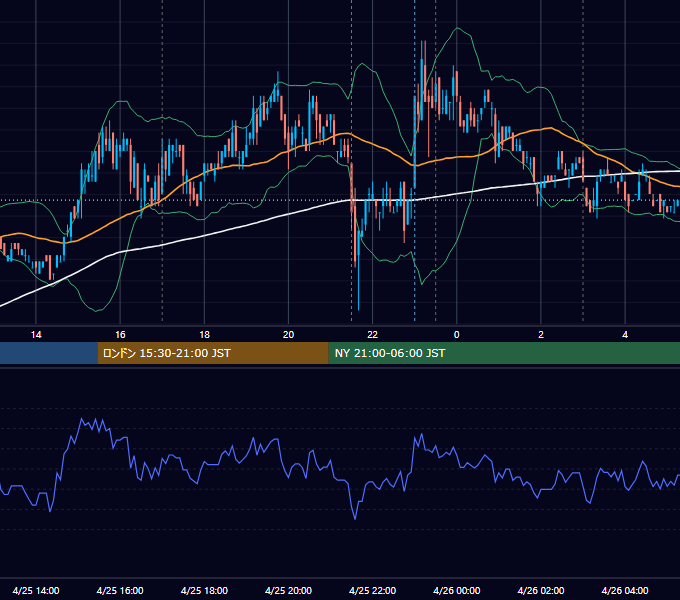
Task: Click the ロンドン 15:30-21:00 JST session band
Action: pyautogui.click(x=213, y=353)
